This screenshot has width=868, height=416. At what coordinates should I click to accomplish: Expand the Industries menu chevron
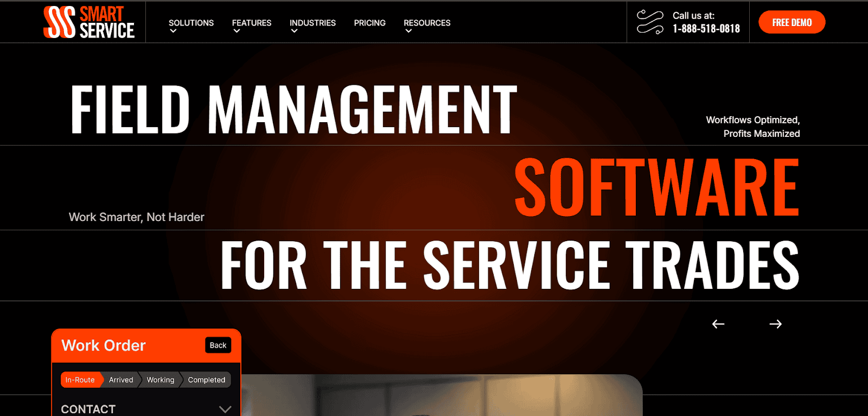pyautogui.click(x=294, y=31)
